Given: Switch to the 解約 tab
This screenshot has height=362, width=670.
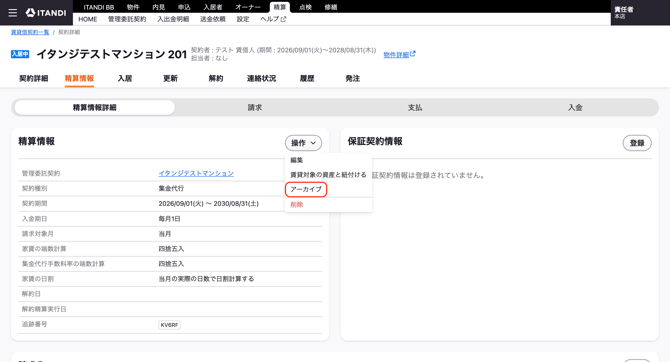Looking at the screenshot, I should coord(216,79).
